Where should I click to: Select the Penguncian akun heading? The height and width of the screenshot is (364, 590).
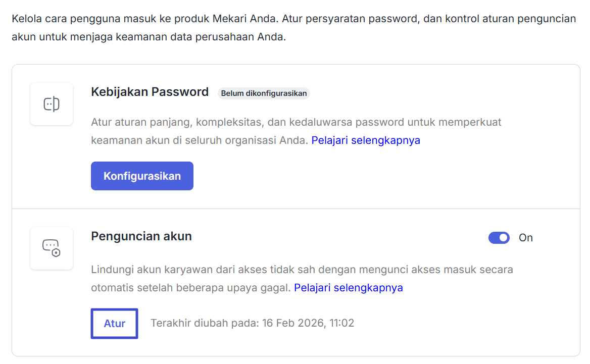[141, 236]
